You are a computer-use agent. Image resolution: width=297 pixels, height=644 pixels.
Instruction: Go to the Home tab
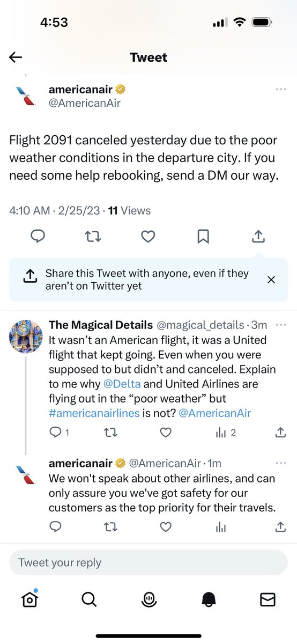pos(30,599)
